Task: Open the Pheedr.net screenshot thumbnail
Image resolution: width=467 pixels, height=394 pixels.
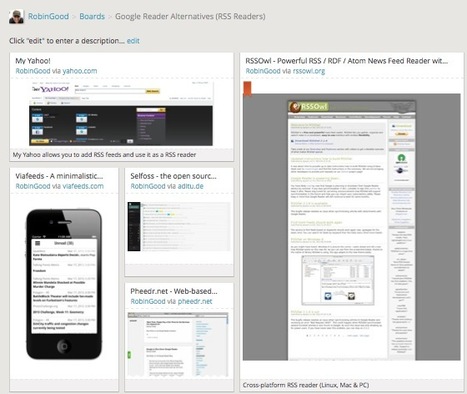Action: [x=178, y=345]
